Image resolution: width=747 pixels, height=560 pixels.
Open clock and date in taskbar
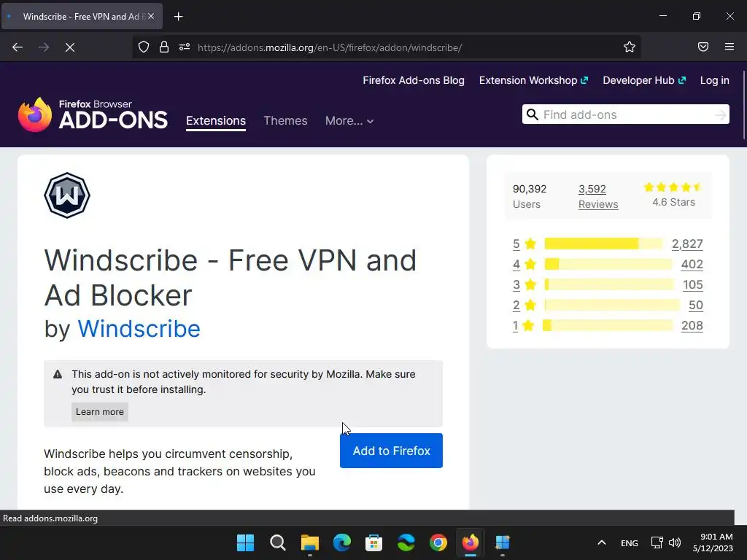coord(713,542)
